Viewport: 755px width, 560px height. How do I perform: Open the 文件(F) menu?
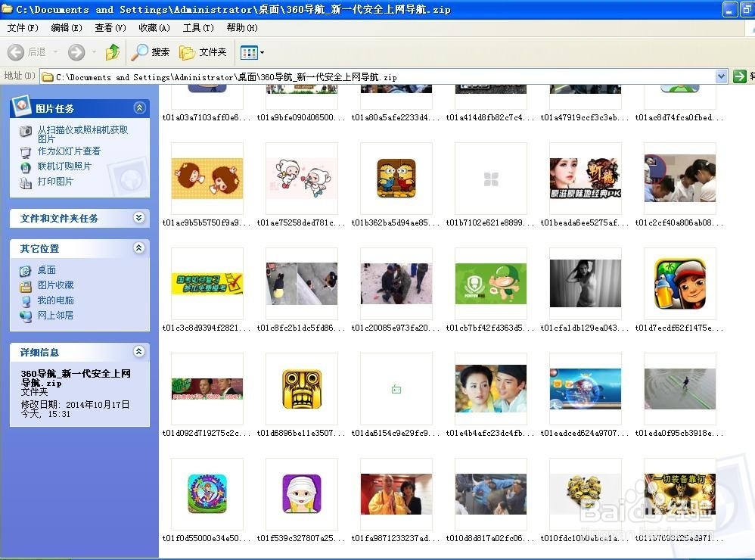22,28
